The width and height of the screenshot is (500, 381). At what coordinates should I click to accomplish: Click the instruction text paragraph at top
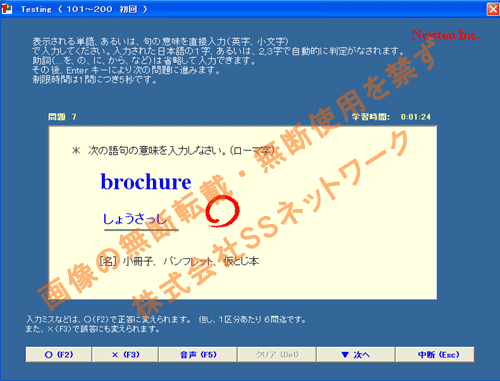(x=218, y=61)
